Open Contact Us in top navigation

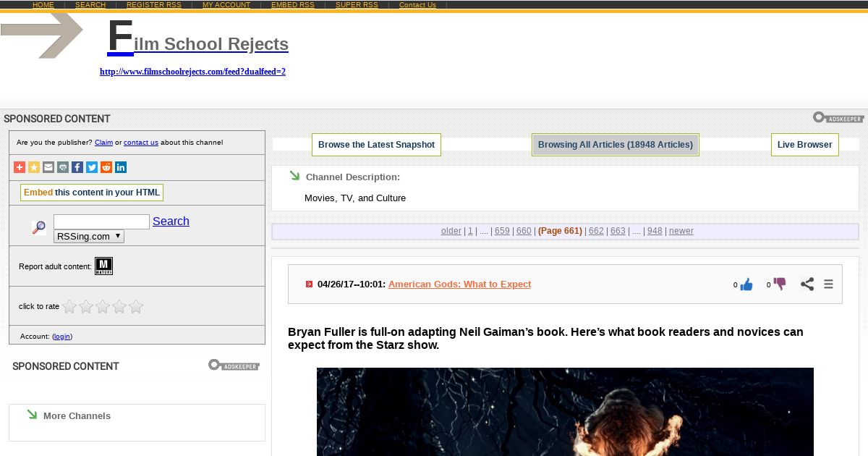coord(417,5)
